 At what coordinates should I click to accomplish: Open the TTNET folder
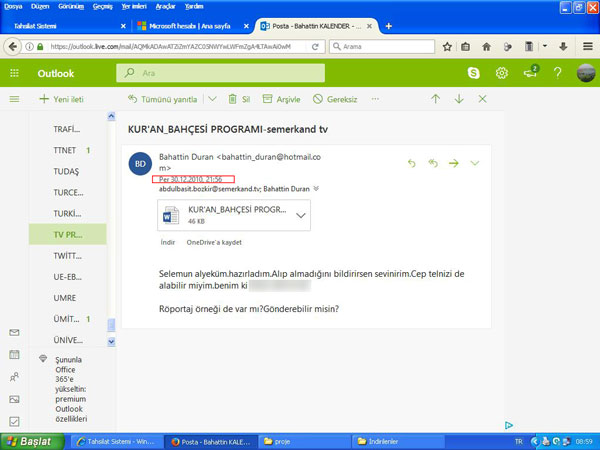67,150
